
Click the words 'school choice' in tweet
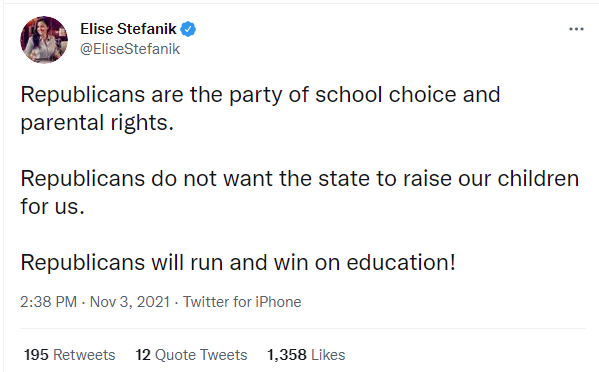(x=385, y=95)
